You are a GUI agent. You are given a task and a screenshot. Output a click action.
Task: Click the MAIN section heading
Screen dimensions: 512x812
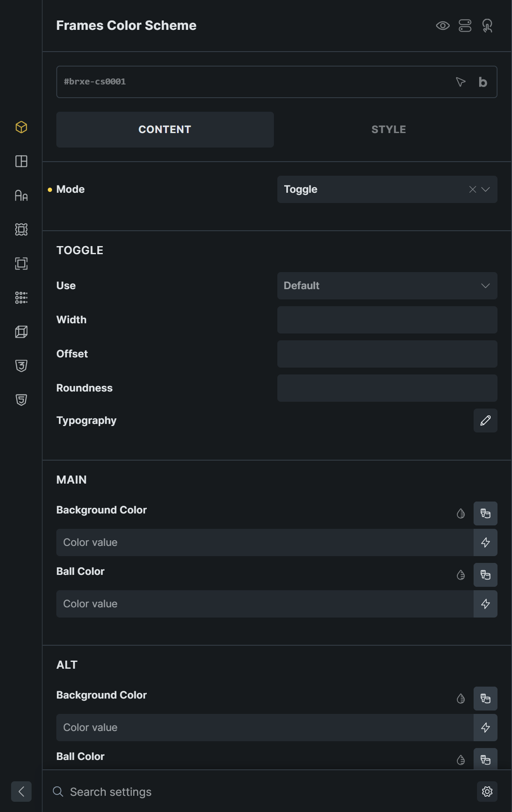coord(72,480)
